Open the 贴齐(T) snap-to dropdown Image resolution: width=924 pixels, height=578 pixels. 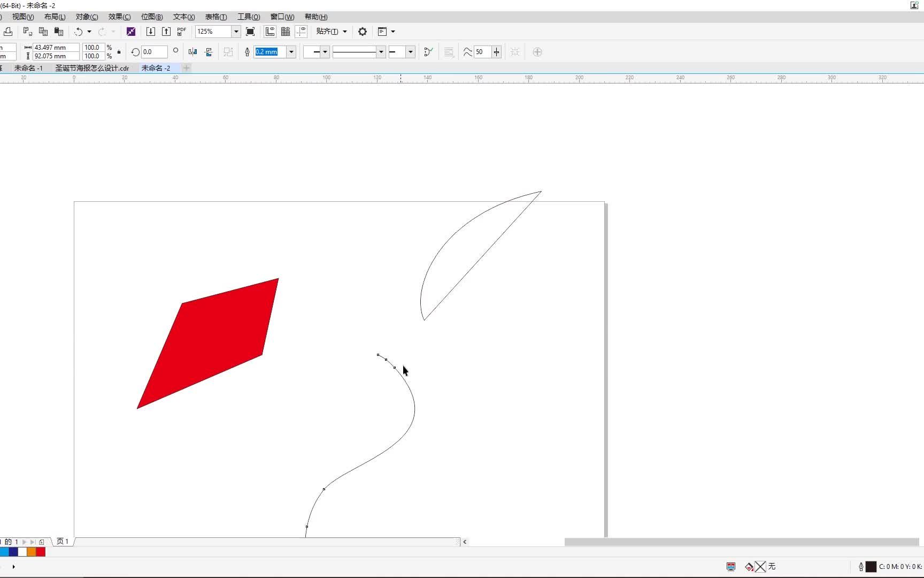pyautogui.click(x=332, y=32)
